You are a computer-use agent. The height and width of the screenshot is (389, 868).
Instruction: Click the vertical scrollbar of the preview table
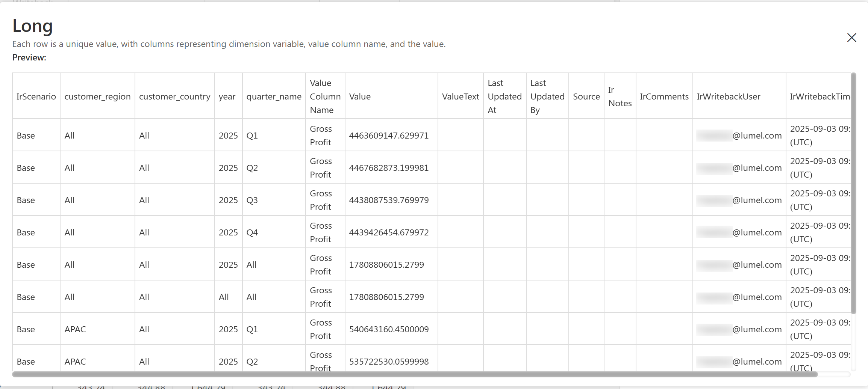point(853,193)
